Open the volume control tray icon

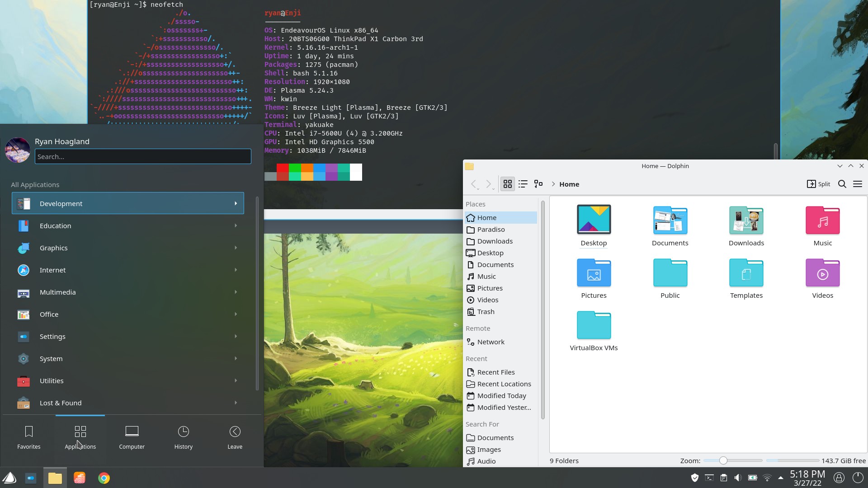click(738, 478)
